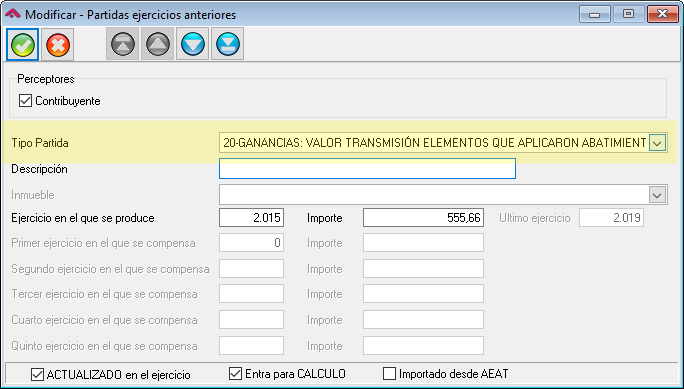
Task: Open the Inmueble dropdown arrow
Action: tap(657, 195)
